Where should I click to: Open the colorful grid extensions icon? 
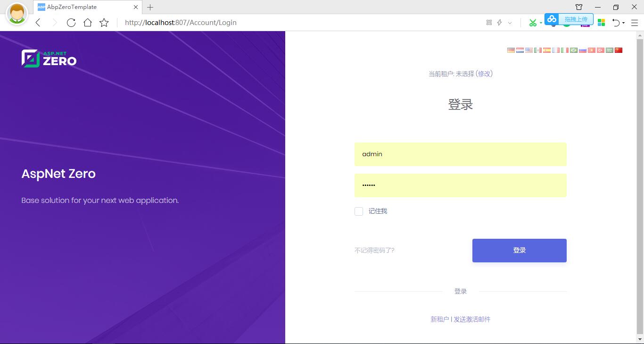[x=601, y=23]
